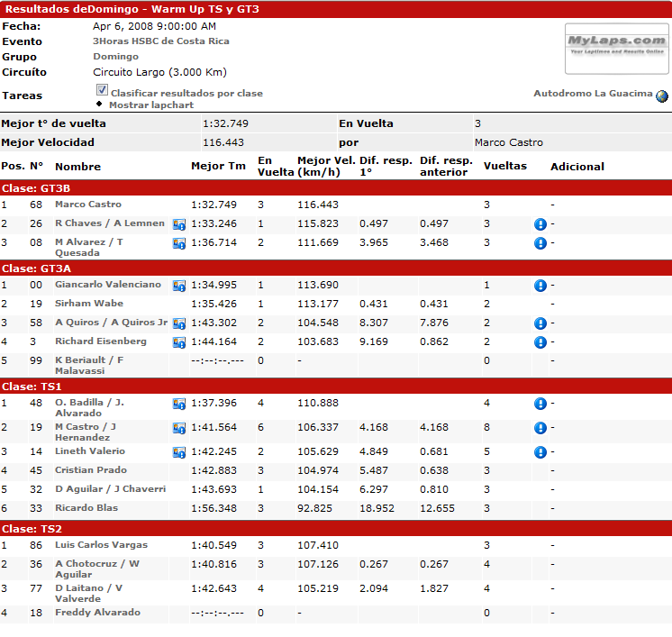Open A Quiros / A Quiros Jr entry

pyautogui.click(x=111, y=322)
